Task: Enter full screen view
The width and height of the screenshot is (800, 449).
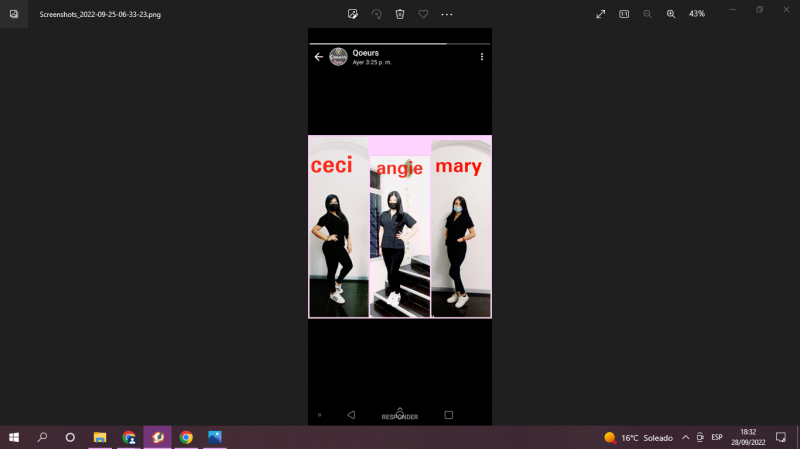Action: pyautogui.click(x=600, y=14)
